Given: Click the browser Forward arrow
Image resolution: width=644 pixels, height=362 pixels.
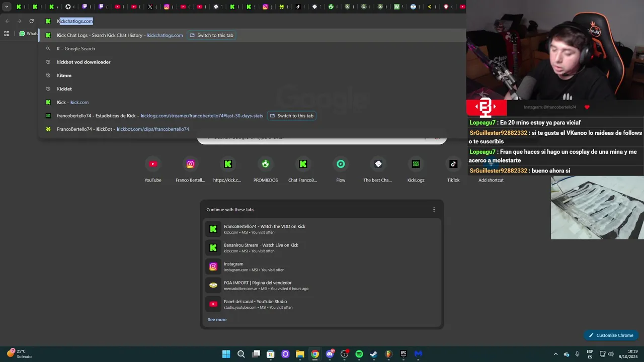Looking at the screenshot, I should tap(19, 21).
